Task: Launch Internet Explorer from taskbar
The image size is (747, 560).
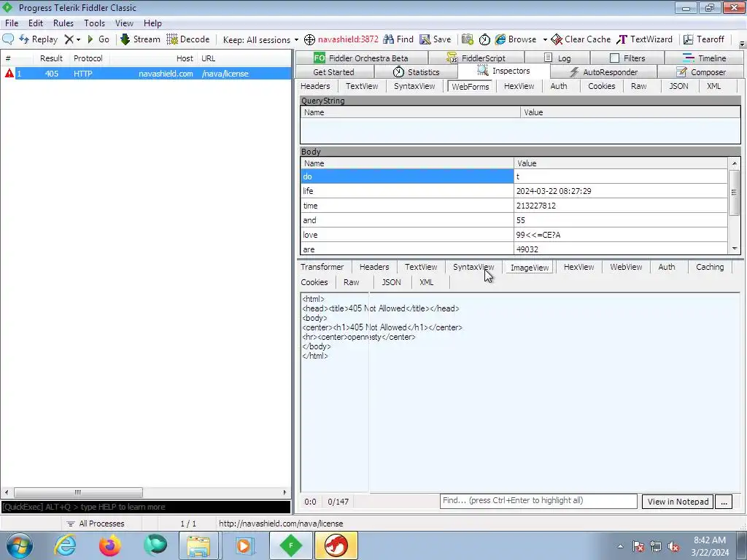Action: [x=65, y=545]
